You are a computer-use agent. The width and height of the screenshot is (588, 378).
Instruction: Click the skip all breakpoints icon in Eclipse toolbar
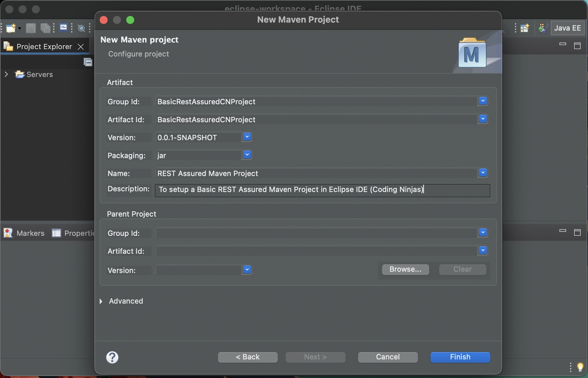click(x=82, y=28)
